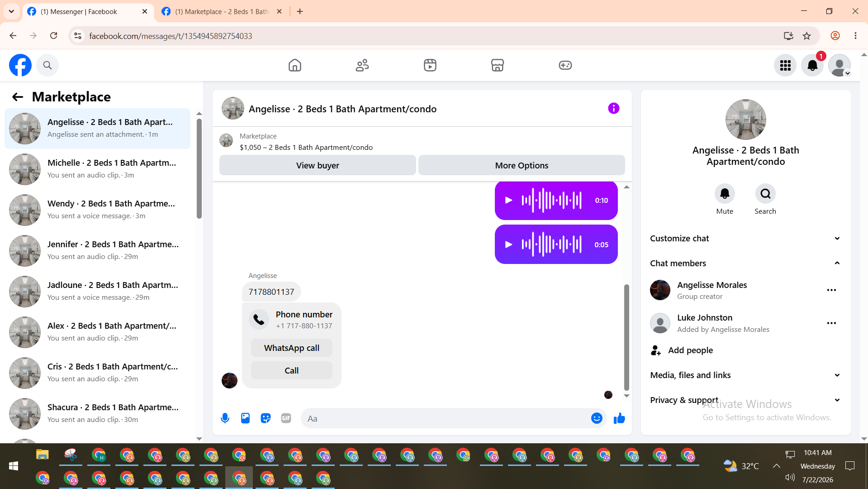
Task: Open the Chrome menu three dots
Action: pos(855,36)
